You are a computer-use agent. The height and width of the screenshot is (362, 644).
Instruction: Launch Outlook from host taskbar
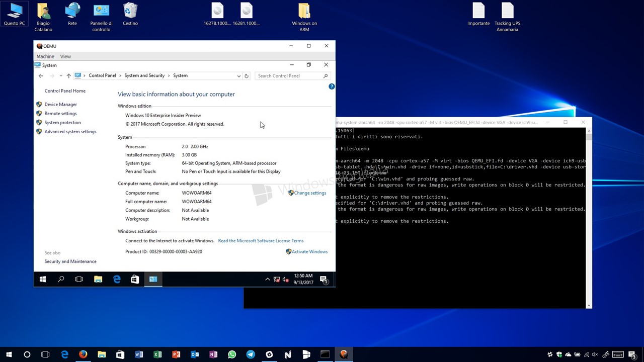tap(195, 354)
